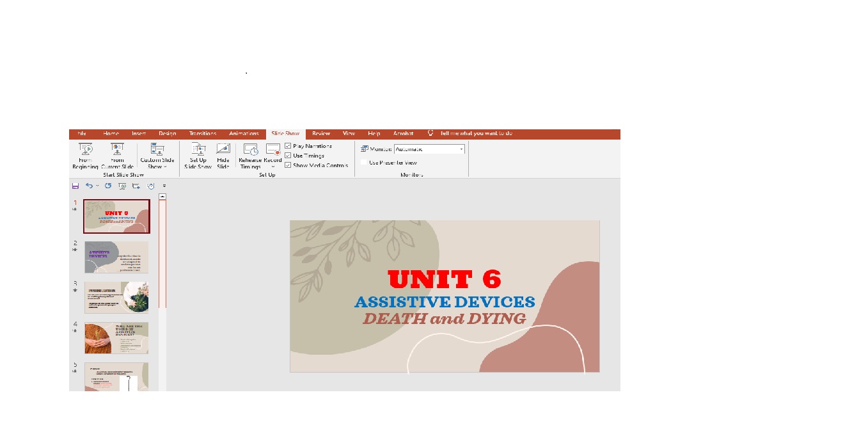Start Rehearse Timings
Screen dimensions: 868x429
click(x=250, y=156)
